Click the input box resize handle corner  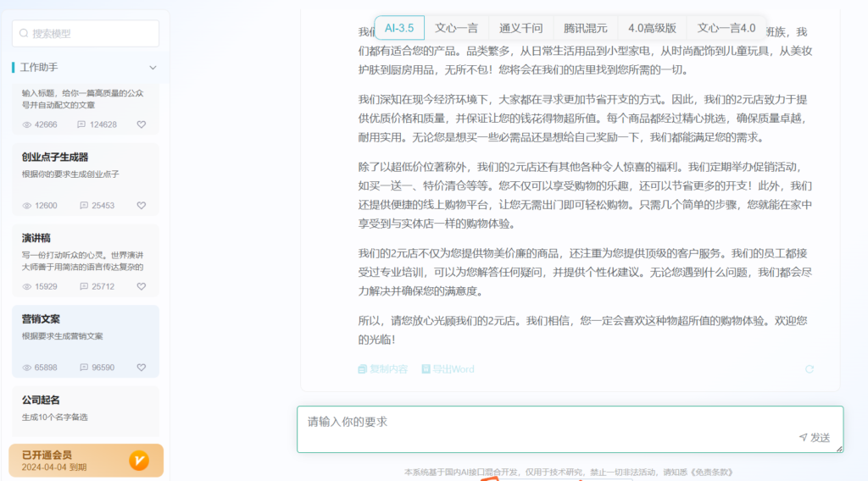tap(839, 448)
